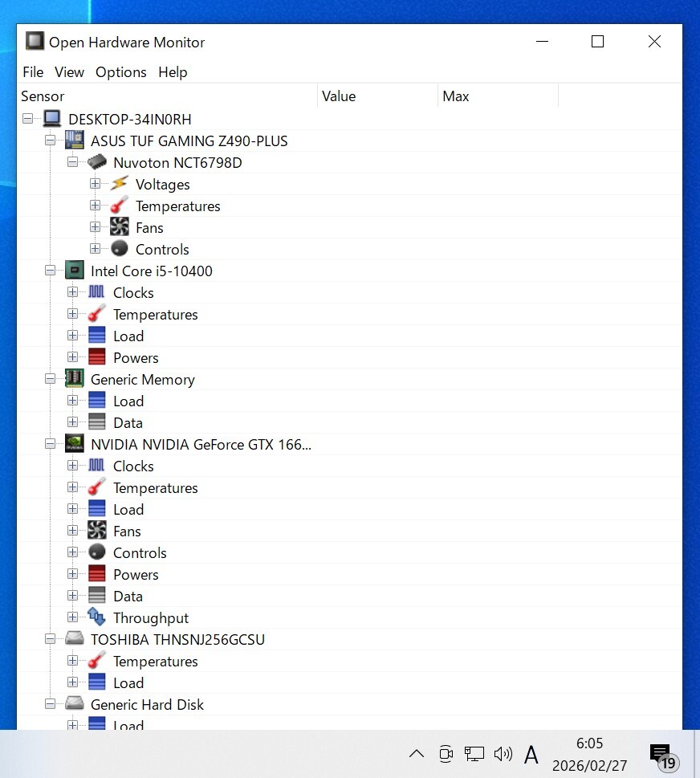Image resolution: width=700 pixels, height=778 pixels.
Task: Click the red Powers icon under Intel Core i5-10400
Action: click(97, 356)
